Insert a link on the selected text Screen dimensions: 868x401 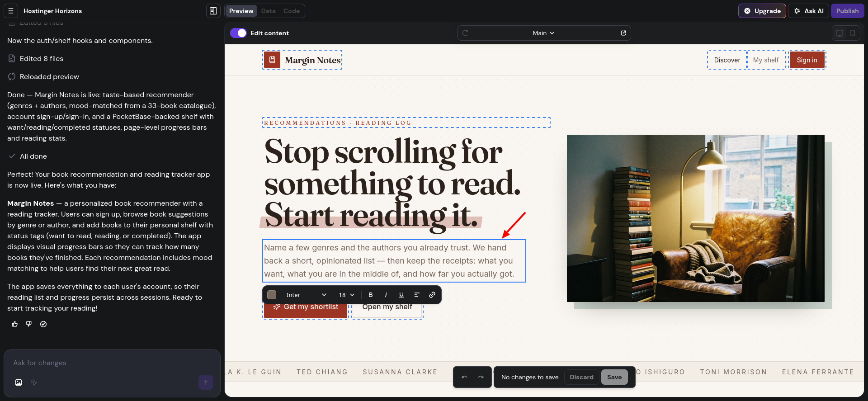click(x=432, y=295)
